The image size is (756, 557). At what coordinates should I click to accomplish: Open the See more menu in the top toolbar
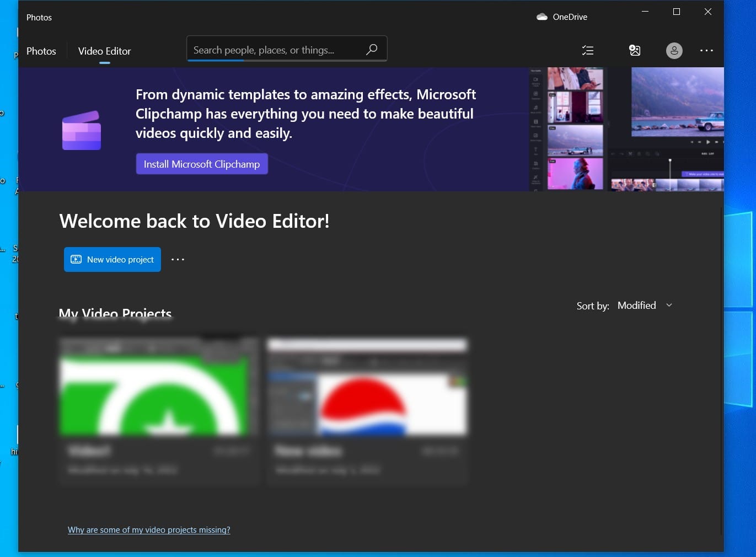click(x=706, y=50)
